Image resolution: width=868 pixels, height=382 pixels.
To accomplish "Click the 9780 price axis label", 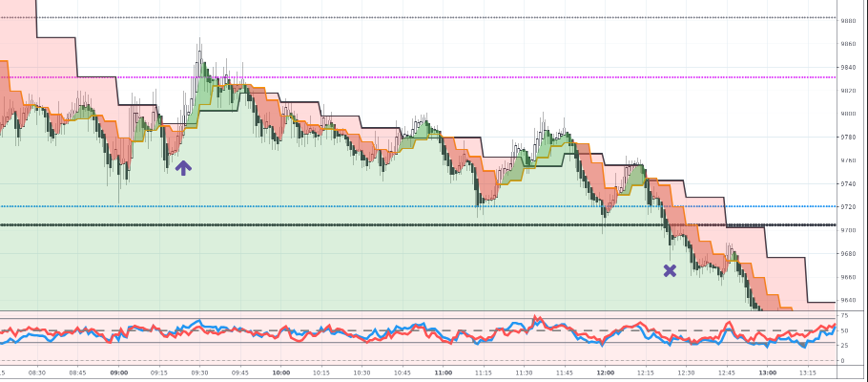I will click(848, 137).
